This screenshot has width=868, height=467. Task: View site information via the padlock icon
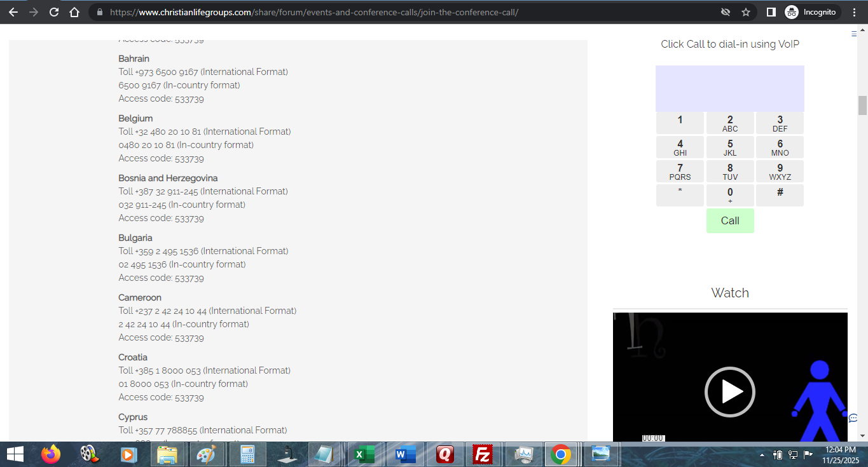click(x=99, y=12)
